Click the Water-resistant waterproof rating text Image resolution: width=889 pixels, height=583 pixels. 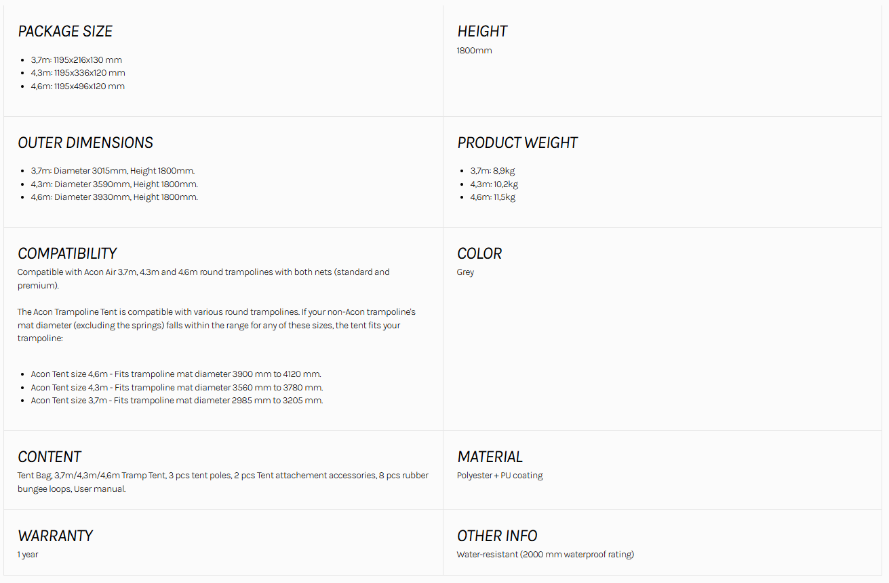click(x=545, y=554)
